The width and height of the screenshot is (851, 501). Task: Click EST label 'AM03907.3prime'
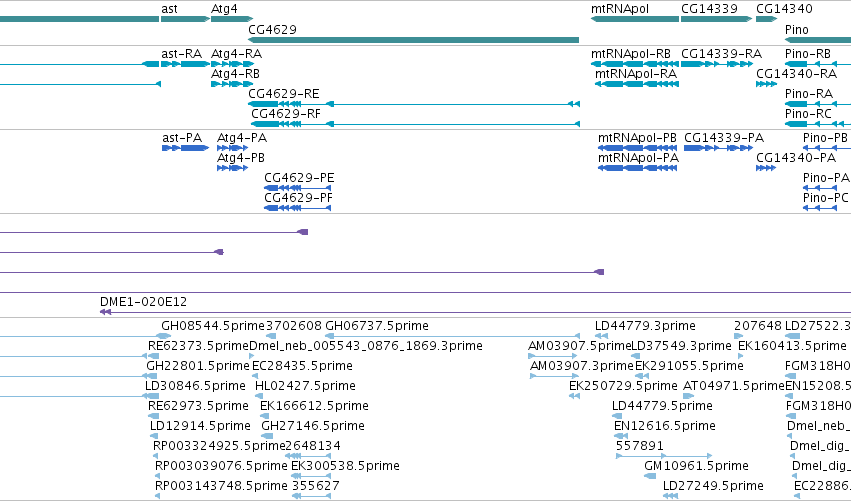[582, 366]
